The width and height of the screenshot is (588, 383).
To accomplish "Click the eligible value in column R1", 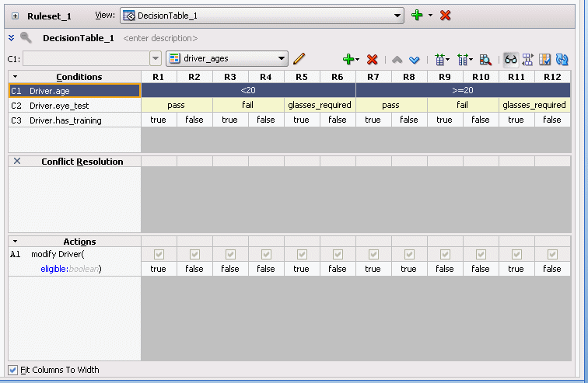I will coord(159,269).
